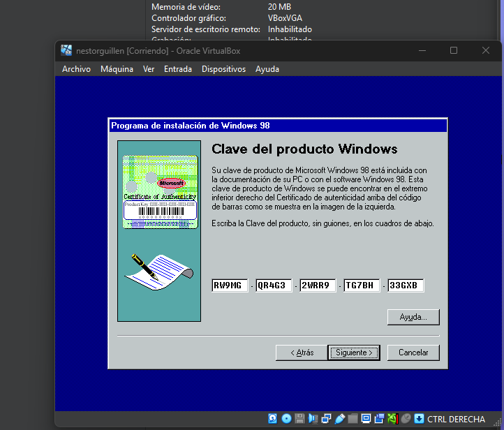
Task: Click the Cancelar button in the installer
Action: click(x=413, y=353)
